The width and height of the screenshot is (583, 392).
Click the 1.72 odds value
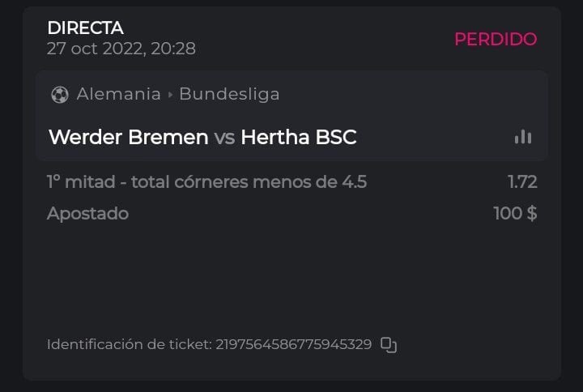point(522,182)
